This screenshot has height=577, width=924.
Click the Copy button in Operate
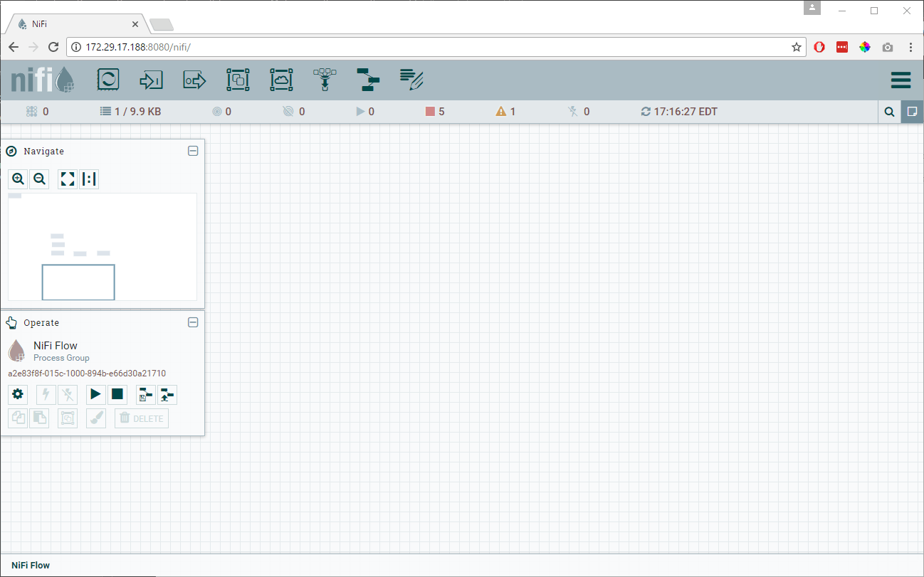click(x=18, y=418)
